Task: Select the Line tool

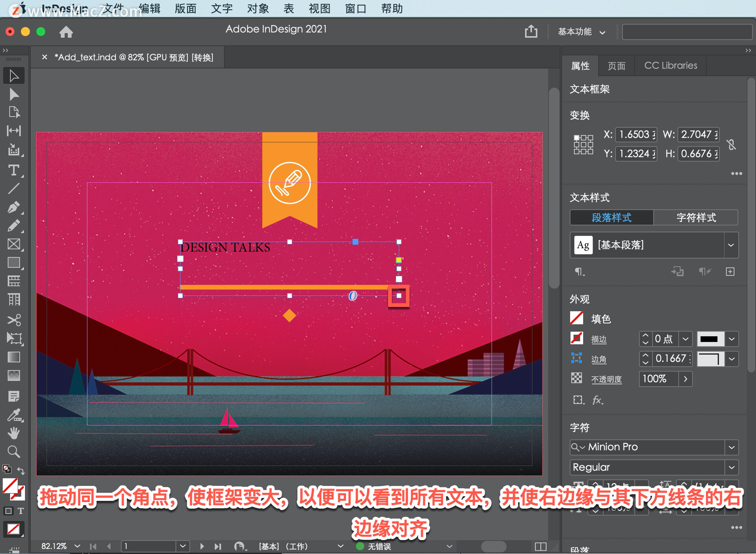Action: [14, 188]
